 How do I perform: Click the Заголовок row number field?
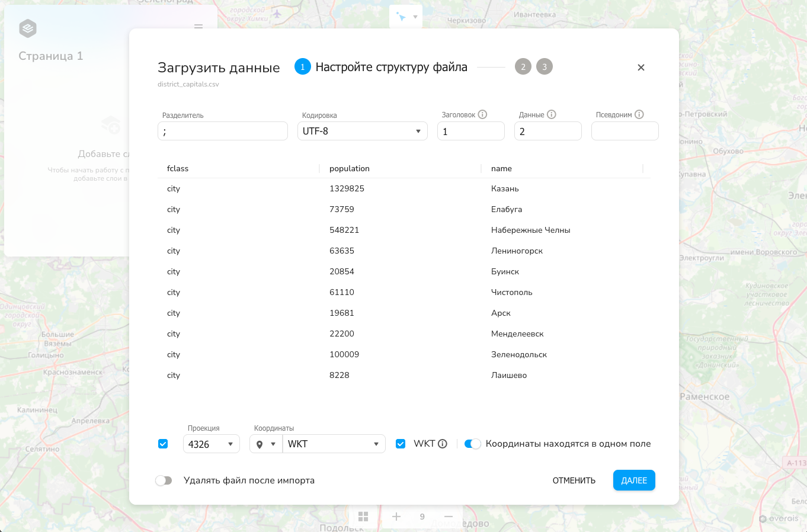coord(471,131)
